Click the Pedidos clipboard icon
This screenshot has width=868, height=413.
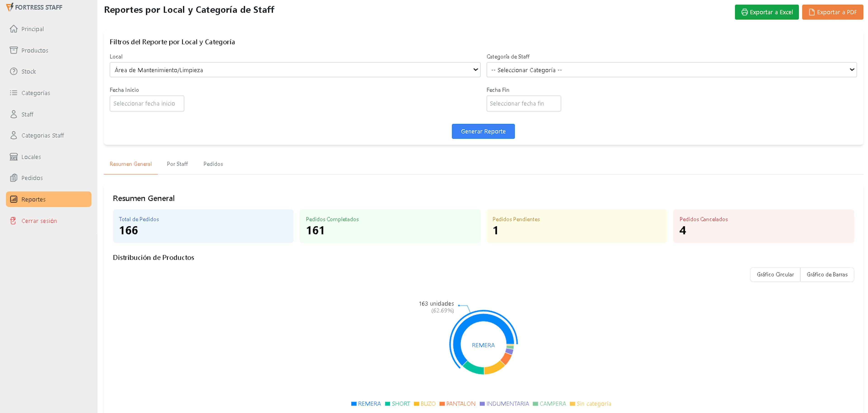coord(14,178)
